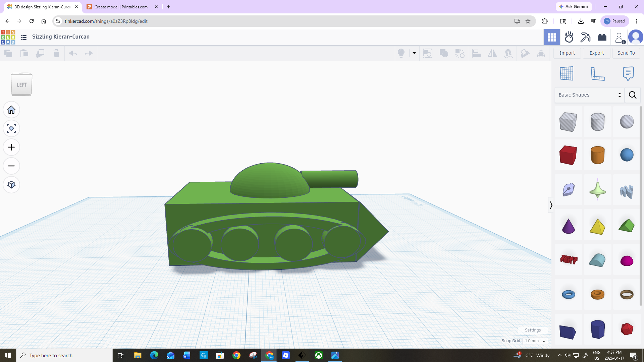Toggle Show all lightbulb icon
Viewport: 644px width, 362px height.
(401, 53)
